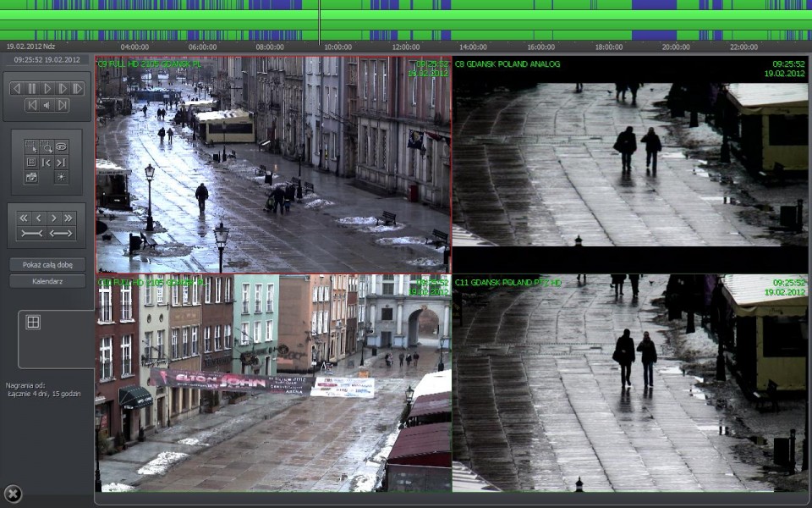Click the 'Pokaż całą dobę' button
The image size is (812, 508).
pos(47,265)
